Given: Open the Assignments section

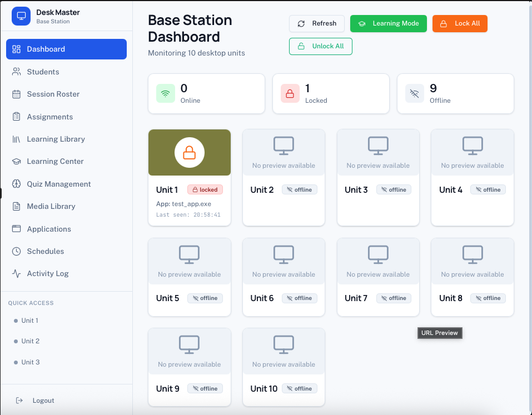Looking at the screenshot, I should (x=67, y=117).
